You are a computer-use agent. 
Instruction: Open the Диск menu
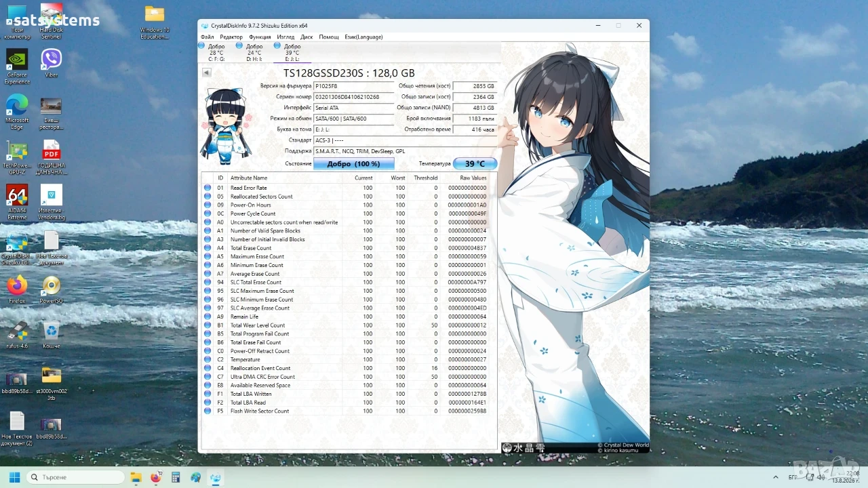coord(307,37)
